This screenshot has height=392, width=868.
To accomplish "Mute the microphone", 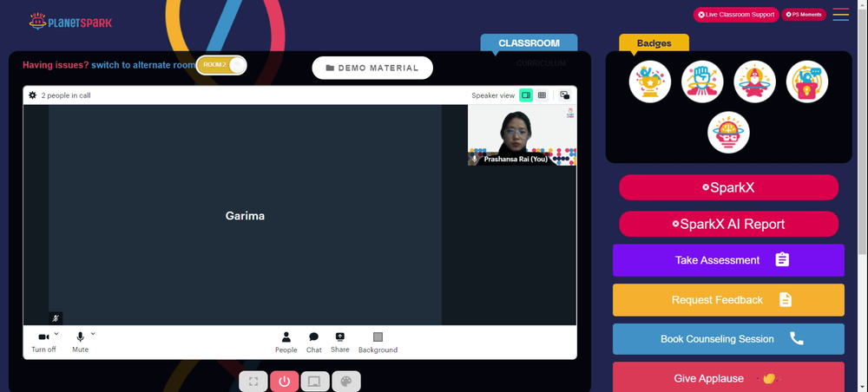I will pyautogui.click(x=80, y=343).
